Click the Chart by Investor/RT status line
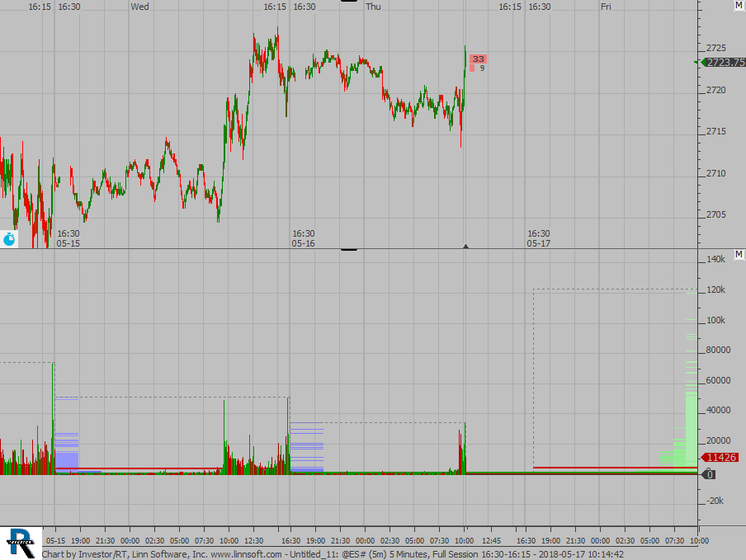Image resolution: width=746 pixels, height=560 pixels. 333,554
